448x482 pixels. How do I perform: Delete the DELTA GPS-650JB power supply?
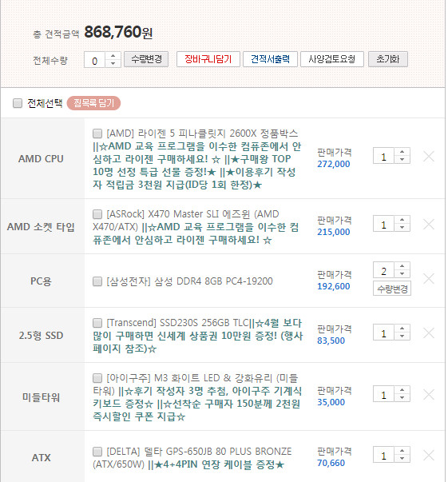428,456
